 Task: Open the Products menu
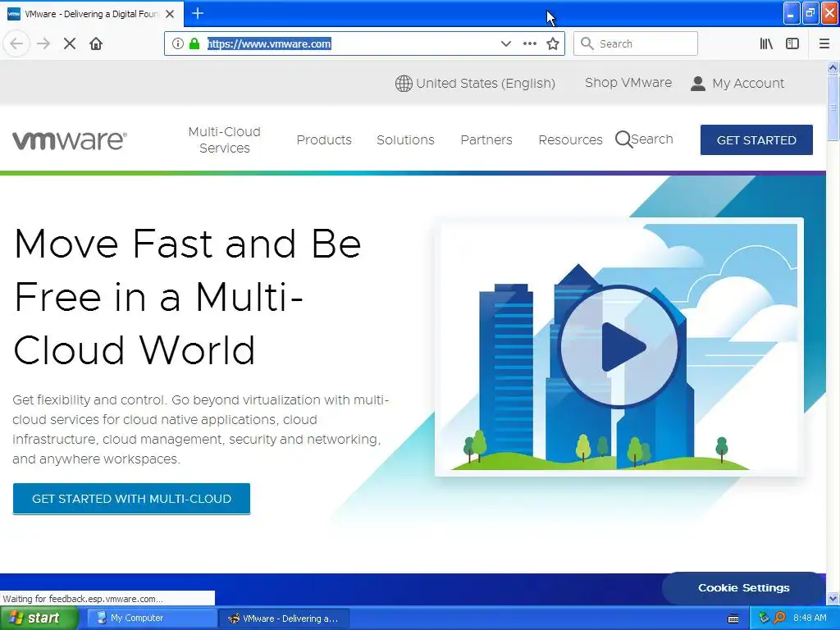(x=324, y=139)
